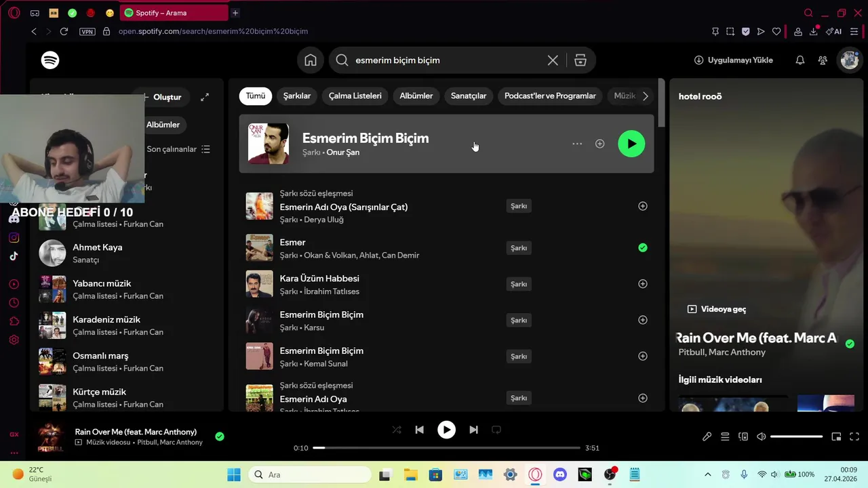Open the play queue icon
The height and width of the screenshot is (488, 868).
coord(725,436)
